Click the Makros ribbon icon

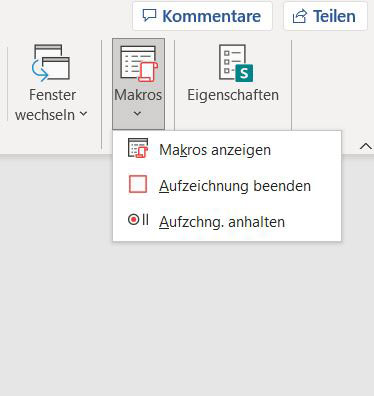pos(139,64)
